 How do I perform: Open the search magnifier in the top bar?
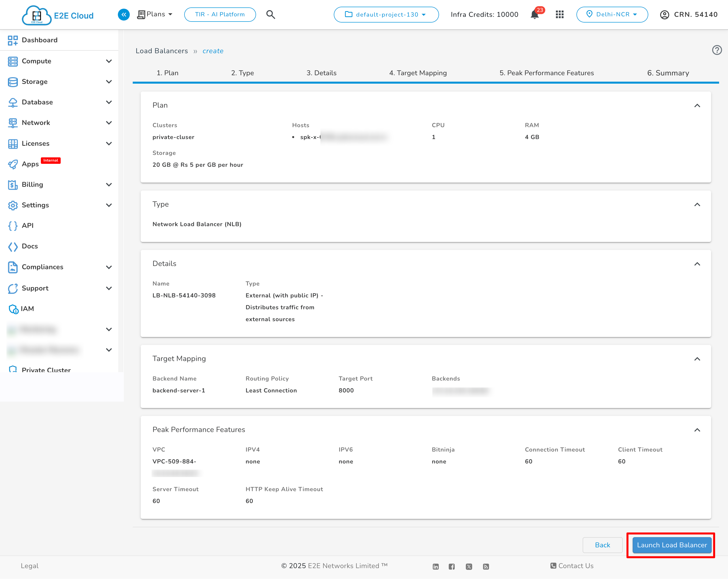tap(270, 15)
